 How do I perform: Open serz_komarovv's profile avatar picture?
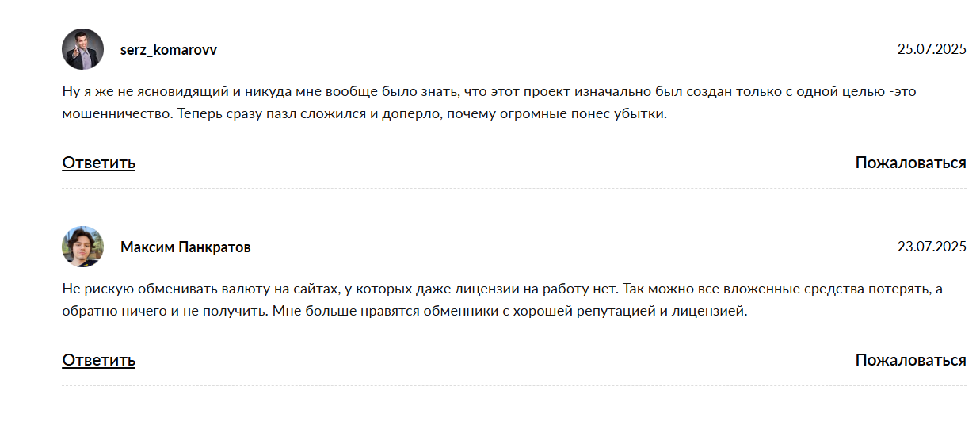[82, 49]
